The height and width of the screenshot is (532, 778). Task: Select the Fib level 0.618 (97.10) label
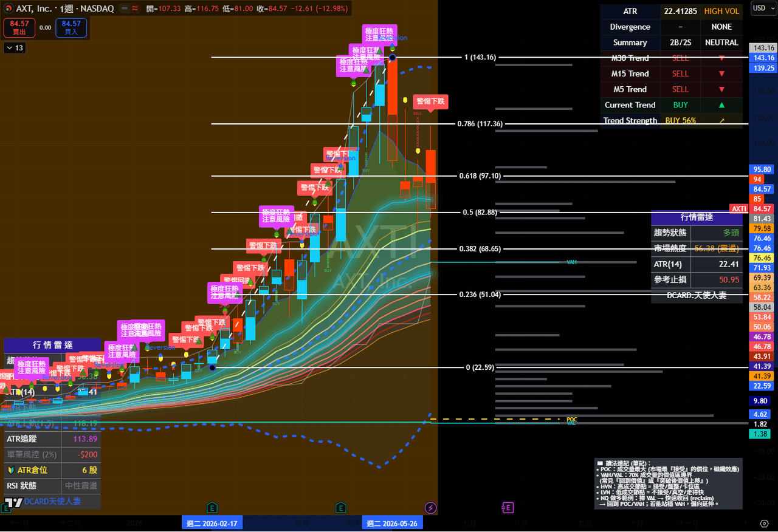point(480,176)
